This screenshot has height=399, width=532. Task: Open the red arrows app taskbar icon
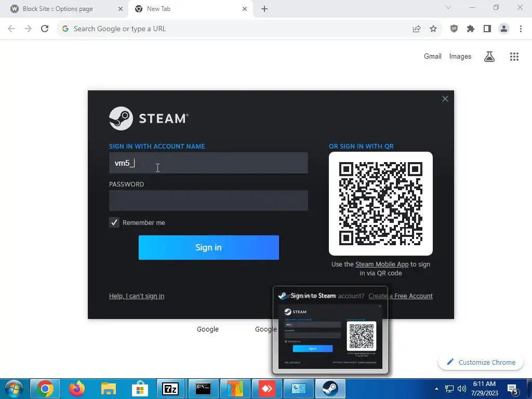pyautogui.click(x=267, y=389)
